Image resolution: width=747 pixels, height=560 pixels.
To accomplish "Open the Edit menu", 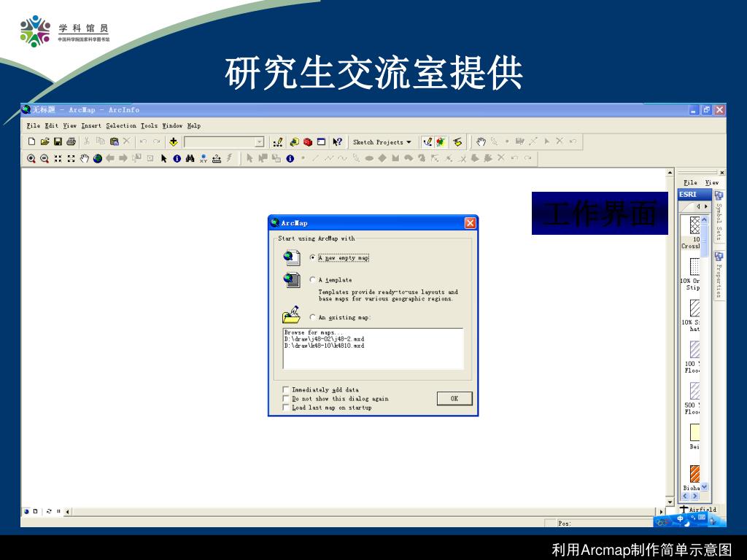I will click(x=52, y=125).
